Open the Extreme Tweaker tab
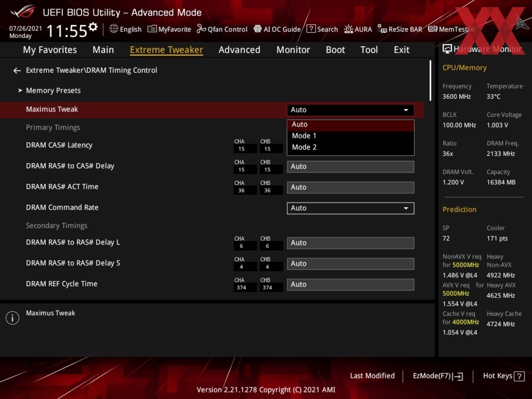 point(166,50)
